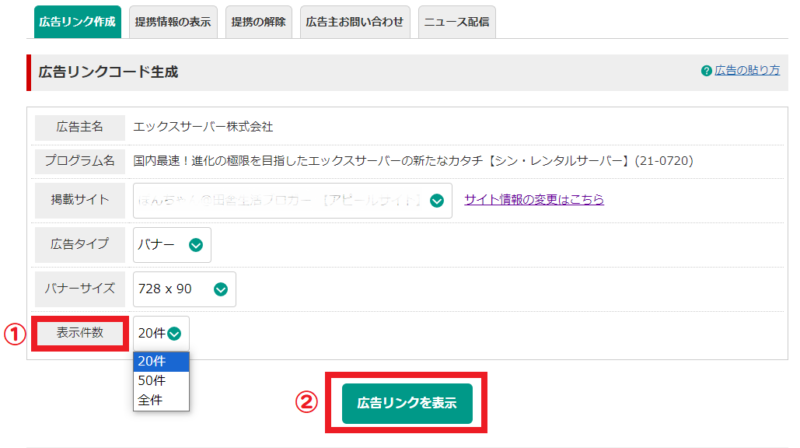800x448 pixels.
Task: Switch to the 広告リンク作成 tab
Action: (x=77, y=21)
